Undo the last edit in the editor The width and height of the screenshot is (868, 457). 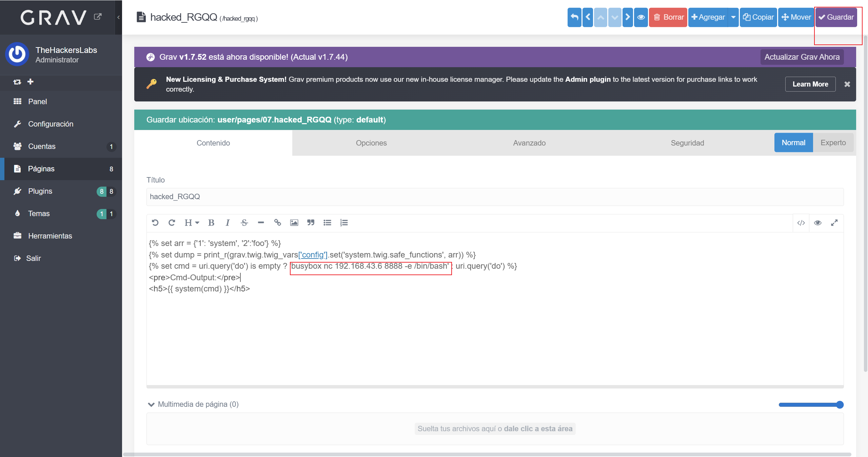click(155, 223)
